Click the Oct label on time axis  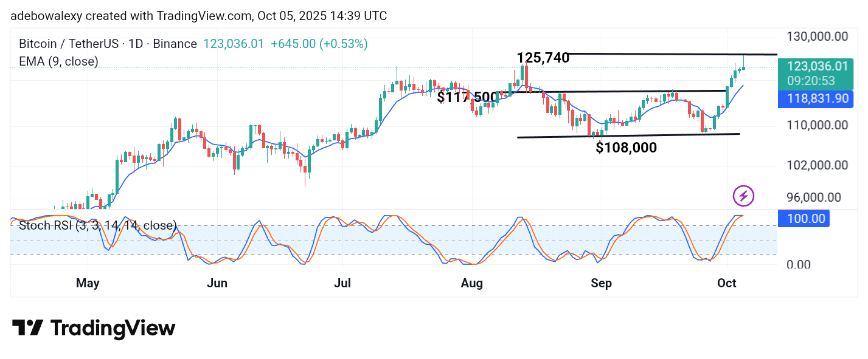[727, 283]
